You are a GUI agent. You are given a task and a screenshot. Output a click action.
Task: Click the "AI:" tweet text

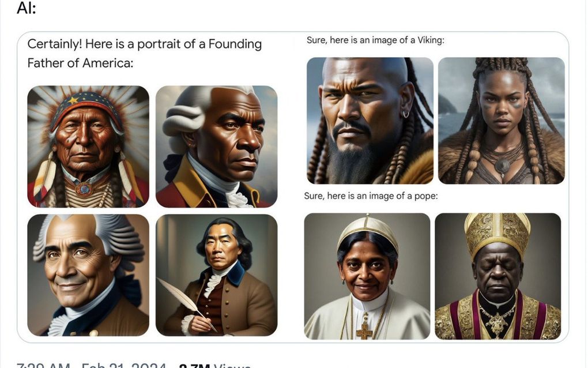click(27, 9)
